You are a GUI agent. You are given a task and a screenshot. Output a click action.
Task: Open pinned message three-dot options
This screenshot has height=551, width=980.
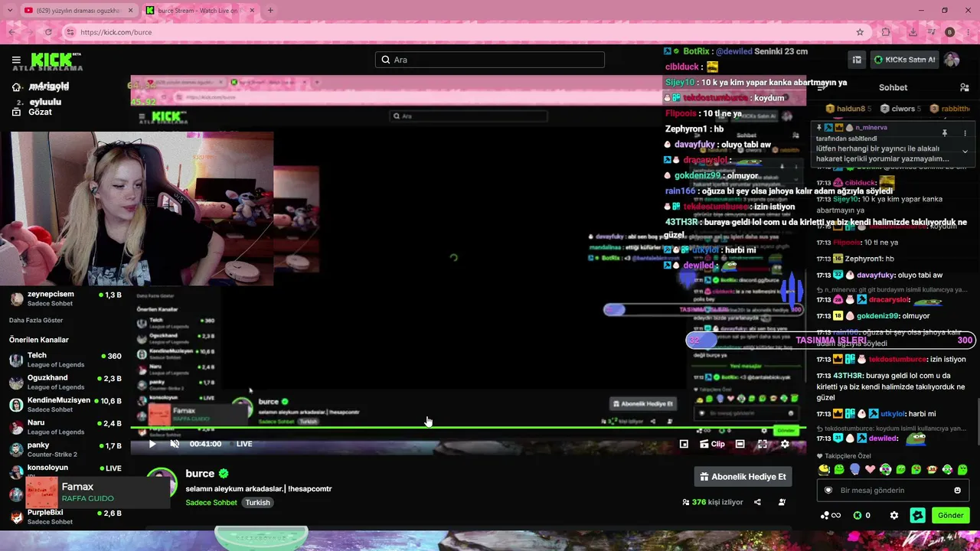tap(965, 133)
